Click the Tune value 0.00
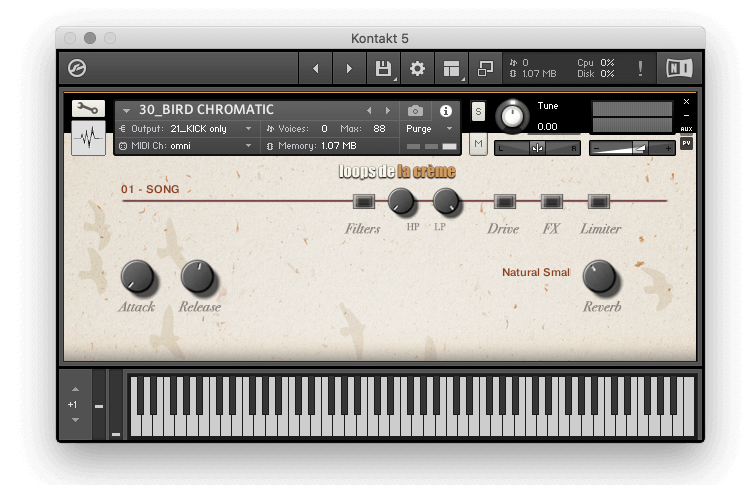The width and height of the screenshot is (745, 485). (547, 127)
